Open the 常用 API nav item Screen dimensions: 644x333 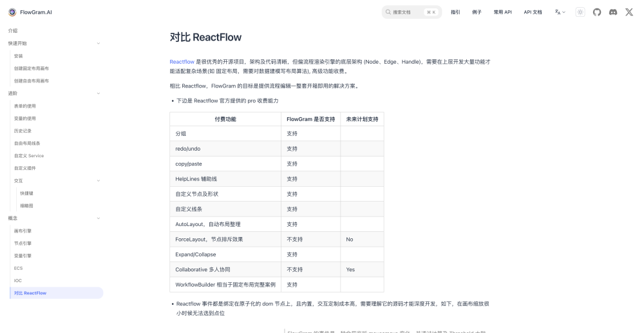coord(503,12)
